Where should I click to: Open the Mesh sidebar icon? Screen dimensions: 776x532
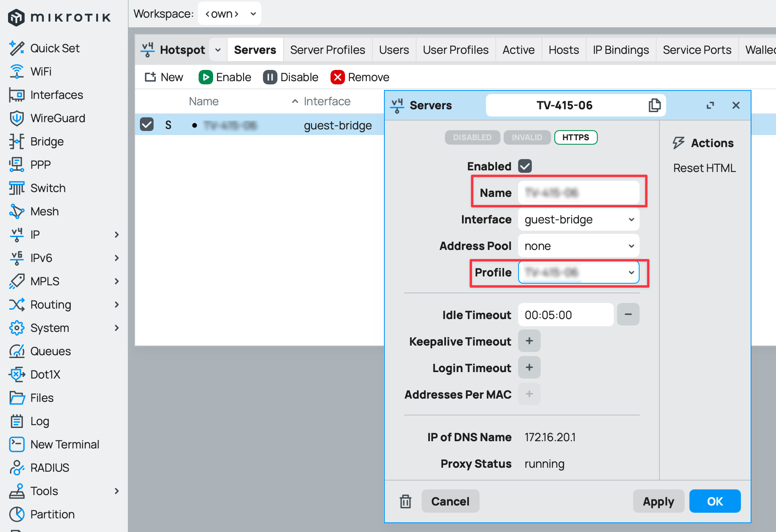pos(16,211)
